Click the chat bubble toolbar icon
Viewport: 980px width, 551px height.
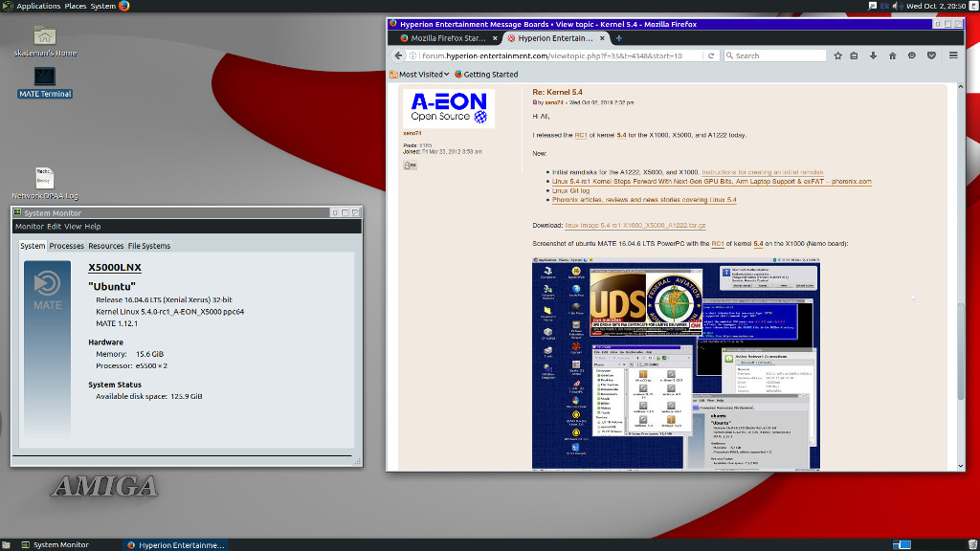click(x=912, y=55)
